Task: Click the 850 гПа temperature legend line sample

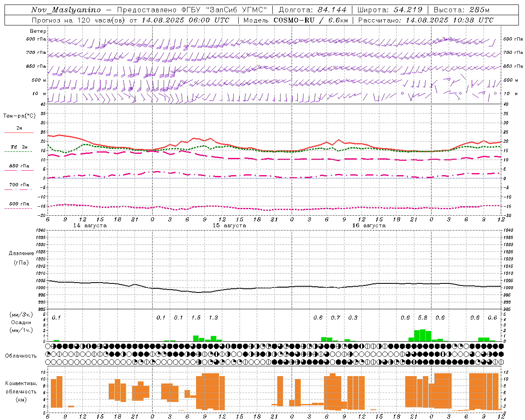Action: click(x=19, y=170)
